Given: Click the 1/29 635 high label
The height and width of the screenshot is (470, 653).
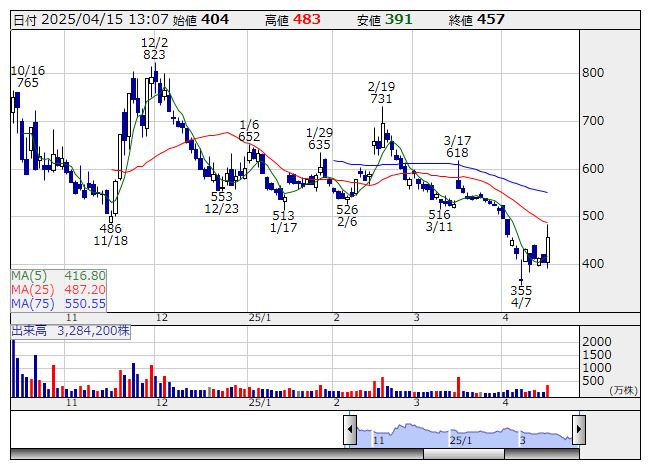Looking at the screenshot, I should 319,139.
